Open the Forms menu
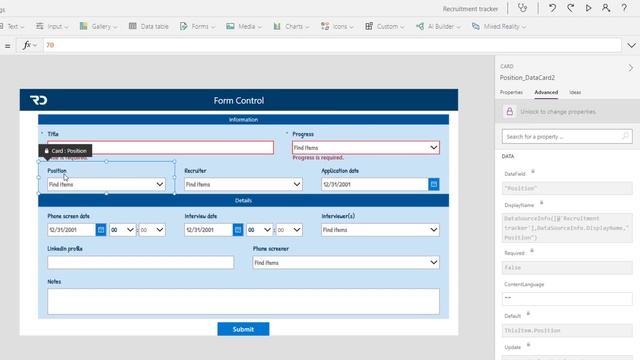Screen dimensions: 640x360 pos(197,26)
